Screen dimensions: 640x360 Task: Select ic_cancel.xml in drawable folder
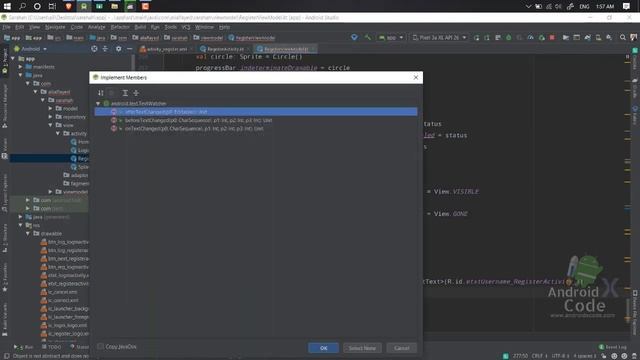[x=59, y=292]
